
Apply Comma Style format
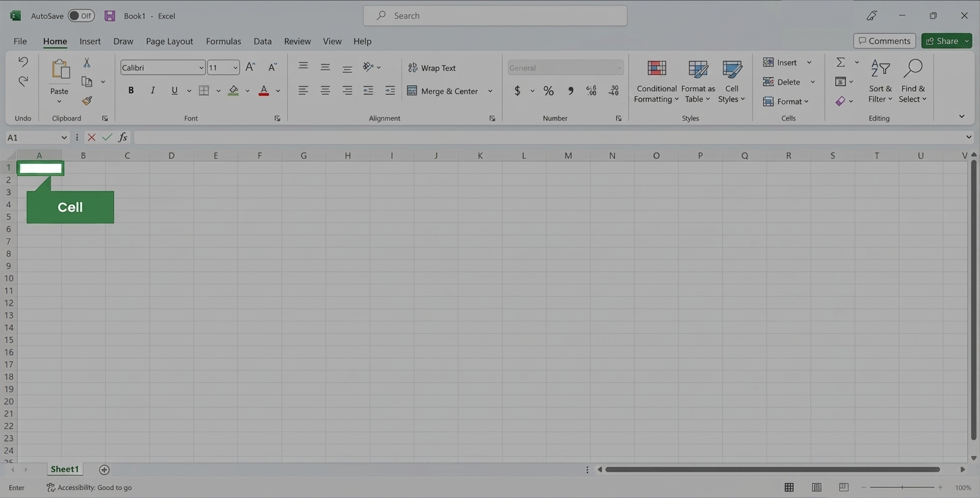[x=570, y=91]
